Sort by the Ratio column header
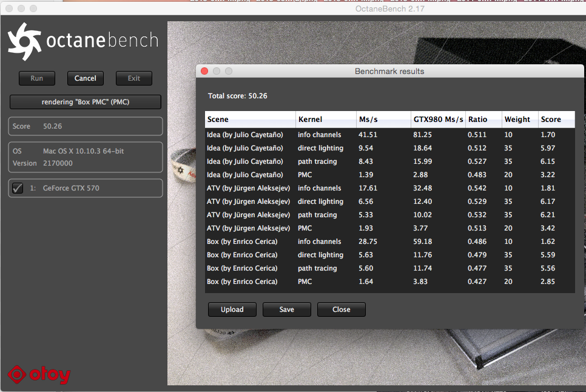 coord(484,120)
